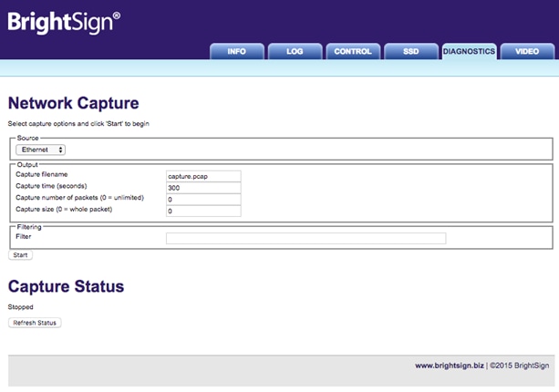Visit the www.brightsign.biz link

click(450, 366)
